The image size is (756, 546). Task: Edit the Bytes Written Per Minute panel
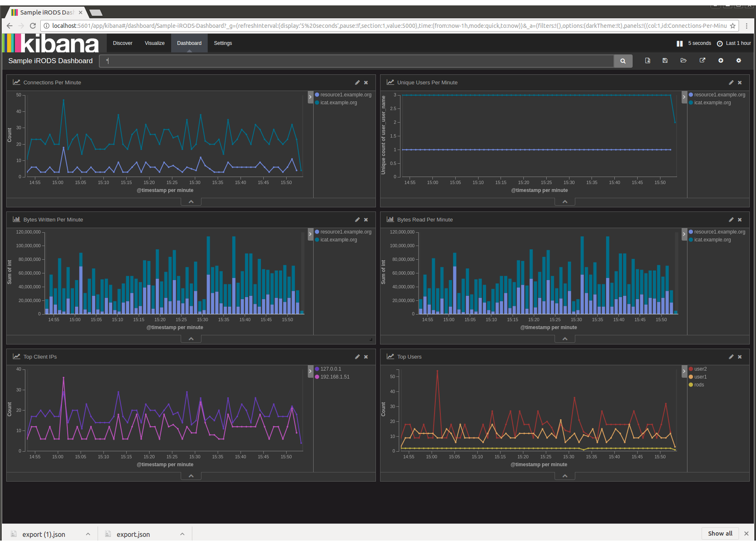click(x=357, y=220)
